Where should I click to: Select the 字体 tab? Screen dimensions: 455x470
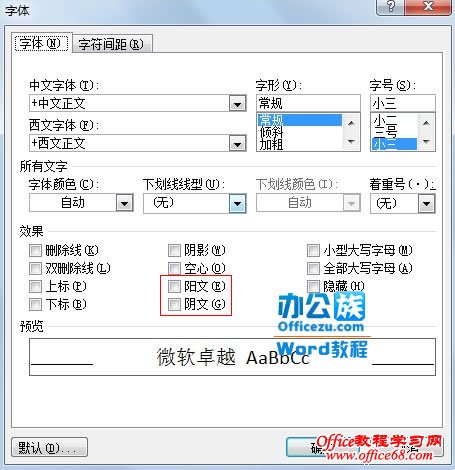pyautogui.click(x=41, y=43)
